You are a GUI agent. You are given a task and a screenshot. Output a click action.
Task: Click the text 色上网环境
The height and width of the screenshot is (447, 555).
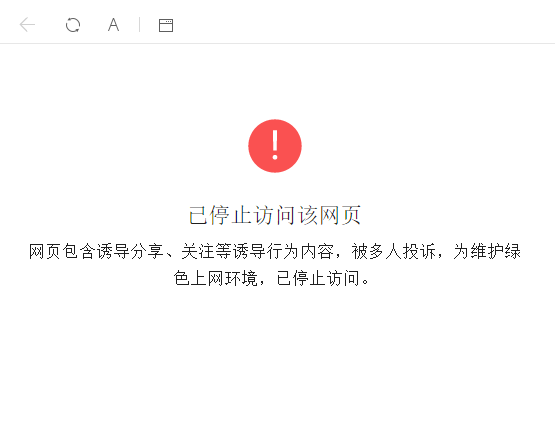pyautogui.click(x=215, y=278)
